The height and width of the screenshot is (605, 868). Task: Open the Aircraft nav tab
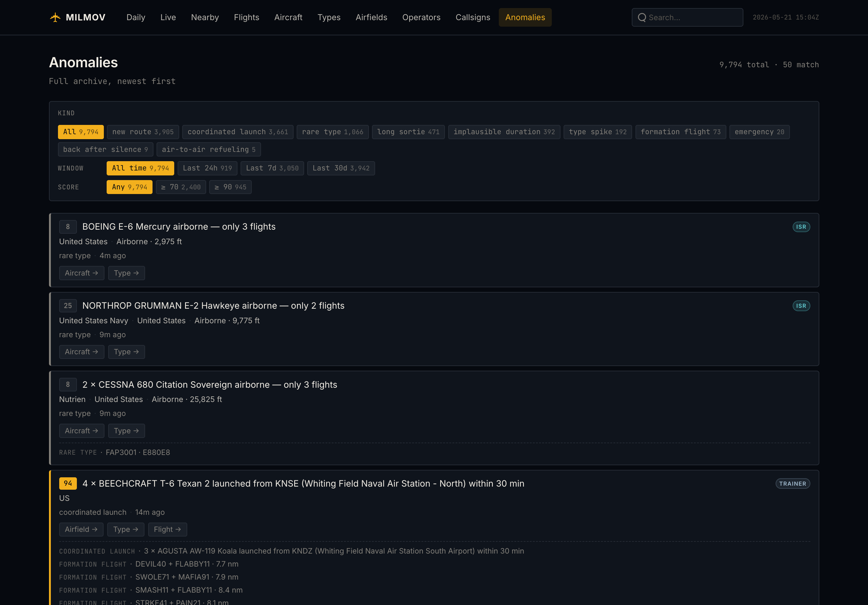[288, 17]
